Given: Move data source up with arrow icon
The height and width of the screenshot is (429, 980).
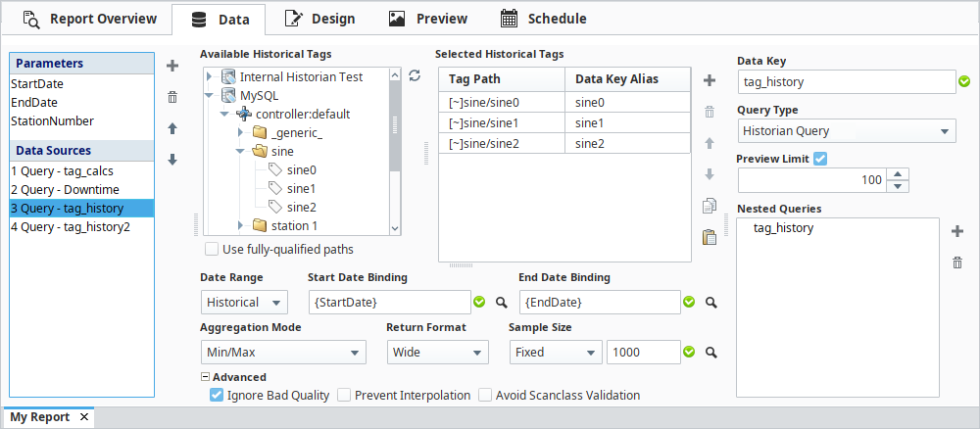Looking at the screenshot, I should 172,128.
